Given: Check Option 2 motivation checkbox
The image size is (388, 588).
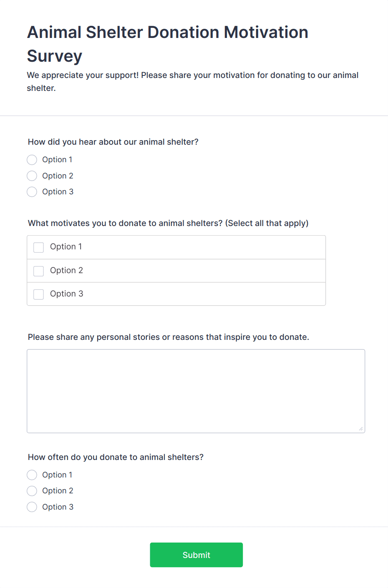Looking at the screenshot, I should (38, 271).
